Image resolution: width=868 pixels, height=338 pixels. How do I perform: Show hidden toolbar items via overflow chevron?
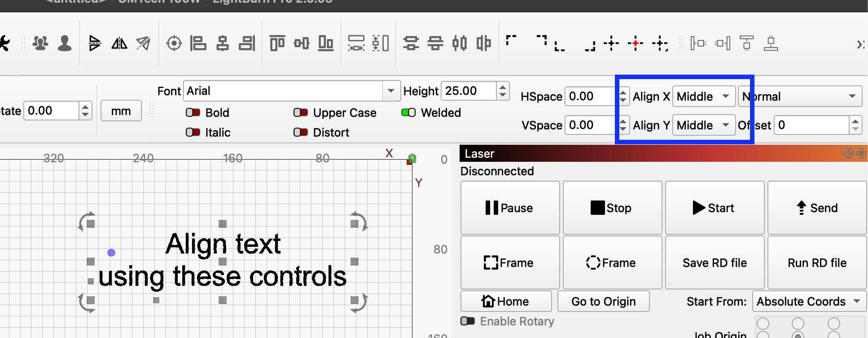[861, 44]
